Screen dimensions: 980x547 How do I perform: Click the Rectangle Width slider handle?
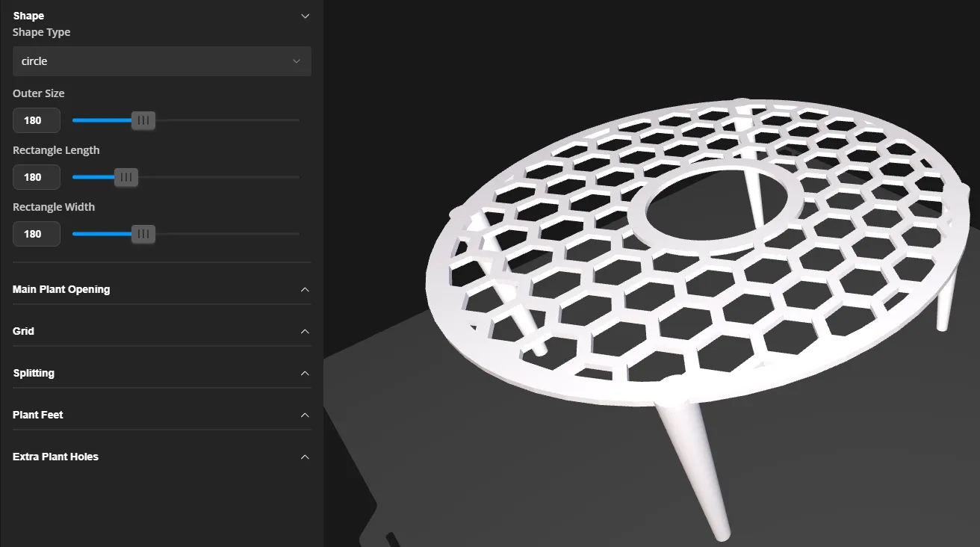(x=143, y=234)
